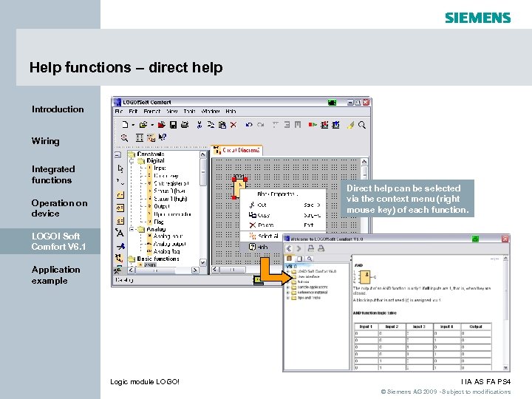This screenshot has width=532, height=399.
Task: Click the Print icon in main toolbar
Action: point(185,125)
